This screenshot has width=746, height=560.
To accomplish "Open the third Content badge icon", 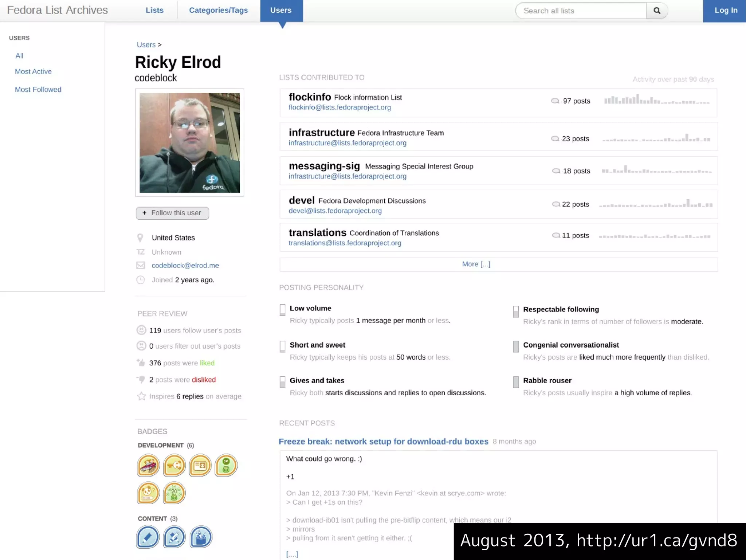I will pos(201,537).
